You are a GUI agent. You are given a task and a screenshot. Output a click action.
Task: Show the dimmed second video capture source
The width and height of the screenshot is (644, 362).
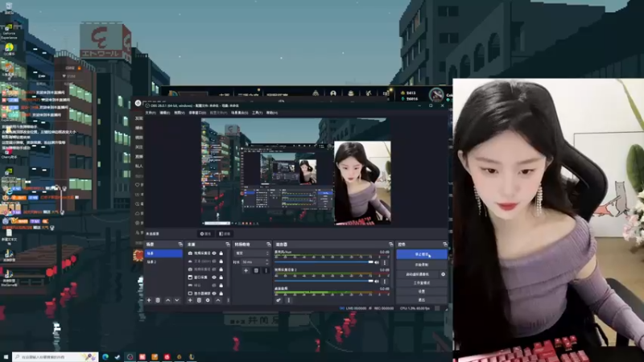214,269
